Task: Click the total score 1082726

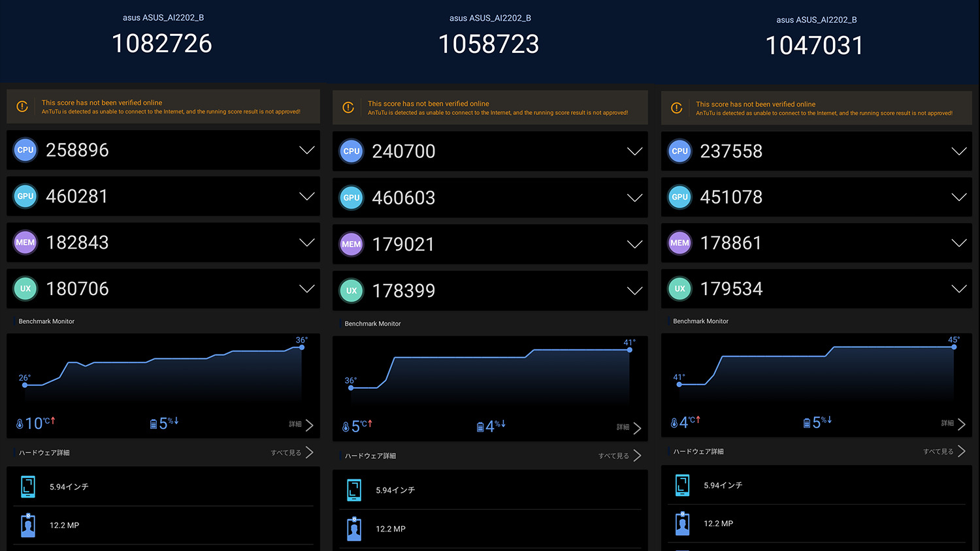Action: [x=162, y=44]
